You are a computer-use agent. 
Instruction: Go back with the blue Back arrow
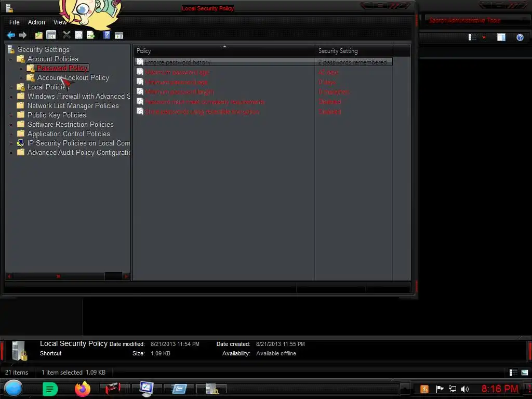11,35
